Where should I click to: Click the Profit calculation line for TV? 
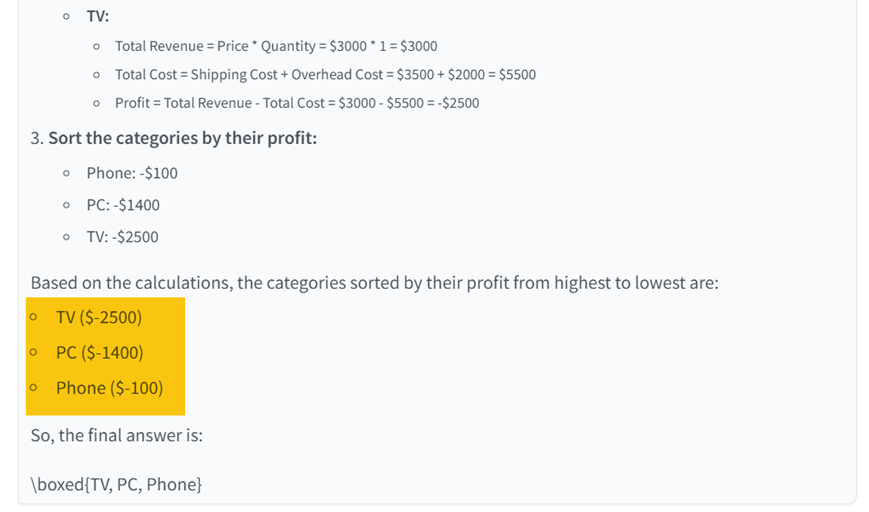297,102
